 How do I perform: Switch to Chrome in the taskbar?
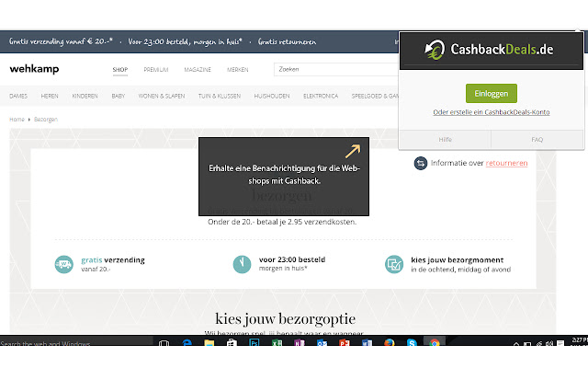tap(435, 341)
